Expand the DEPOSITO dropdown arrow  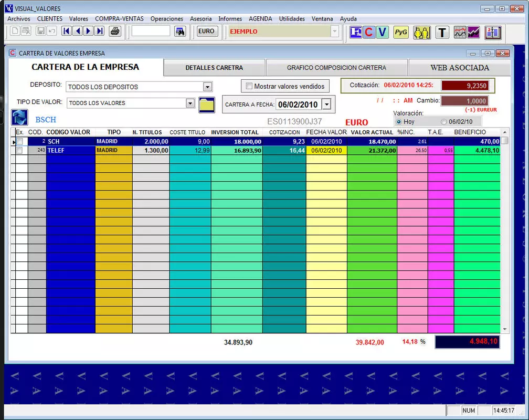click(x=207, y=87)
